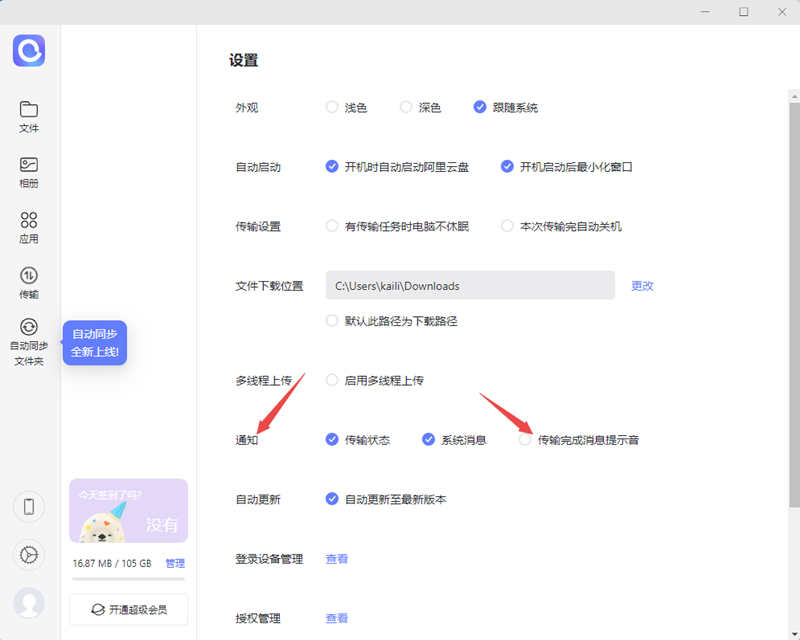Enable 传输完成消息提示音 notification sound
The height and width of the screenshot is (640, 800).
click(x=525, y=439)
